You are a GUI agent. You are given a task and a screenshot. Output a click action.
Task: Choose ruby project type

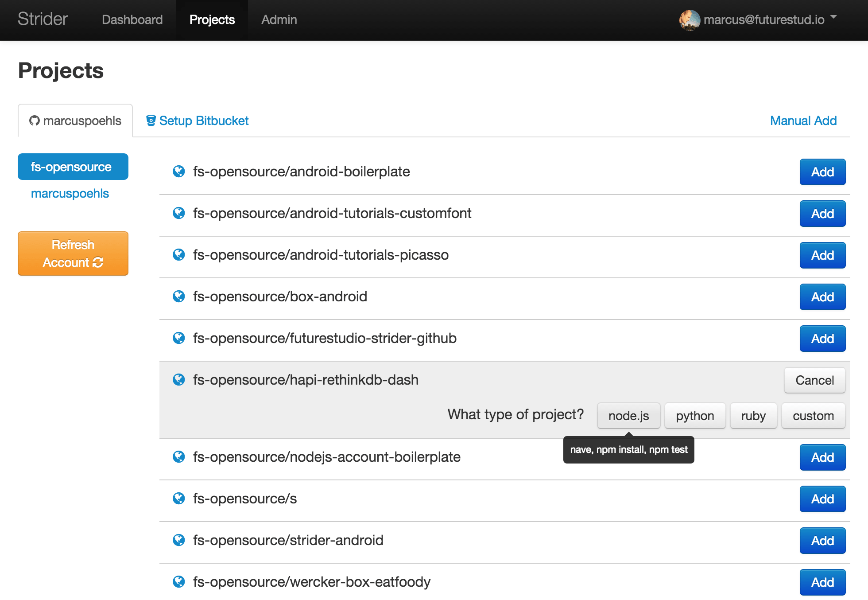[753, 416]
